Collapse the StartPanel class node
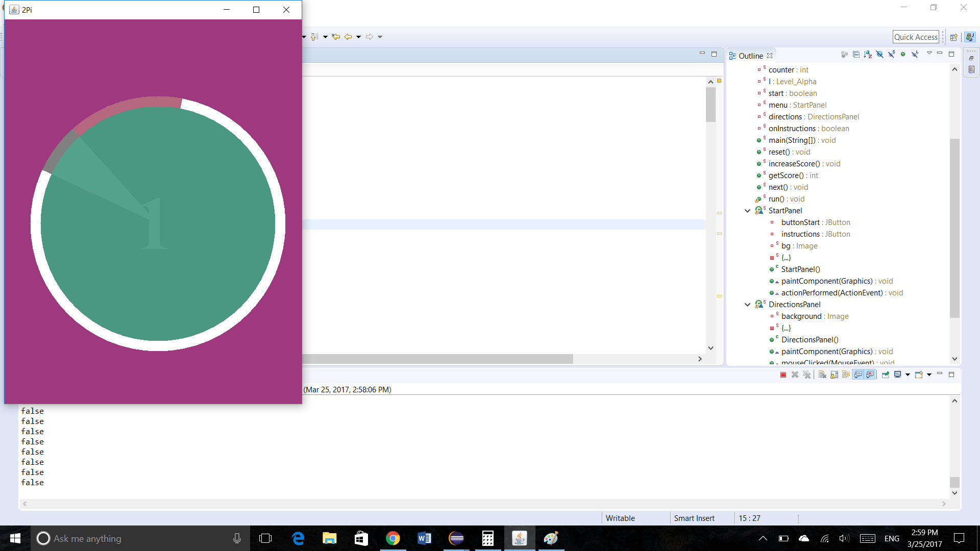Screen dimensions: 980x551 point(747,211)
